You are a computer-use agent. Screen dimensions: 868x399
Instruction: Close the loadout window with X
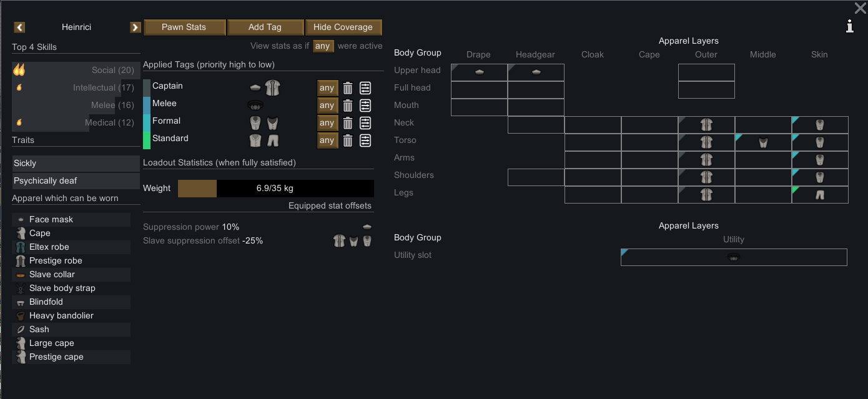860,8
